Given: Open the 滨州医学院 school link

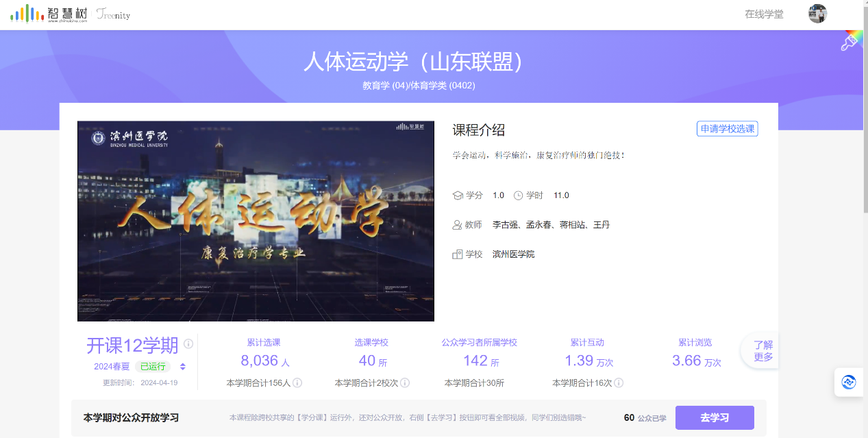Looking at the screenshot, I should click(513, 254).
